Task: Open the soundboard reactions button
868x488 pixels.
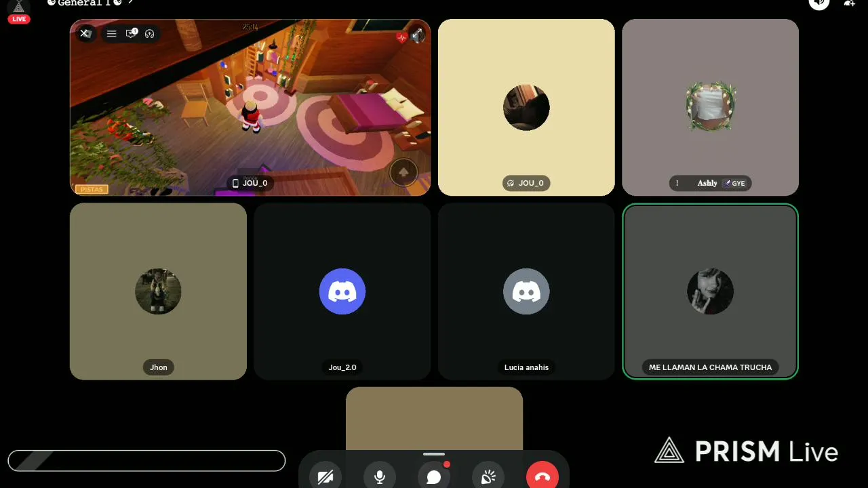Action: pyautogui.click(x=488, y=477)
